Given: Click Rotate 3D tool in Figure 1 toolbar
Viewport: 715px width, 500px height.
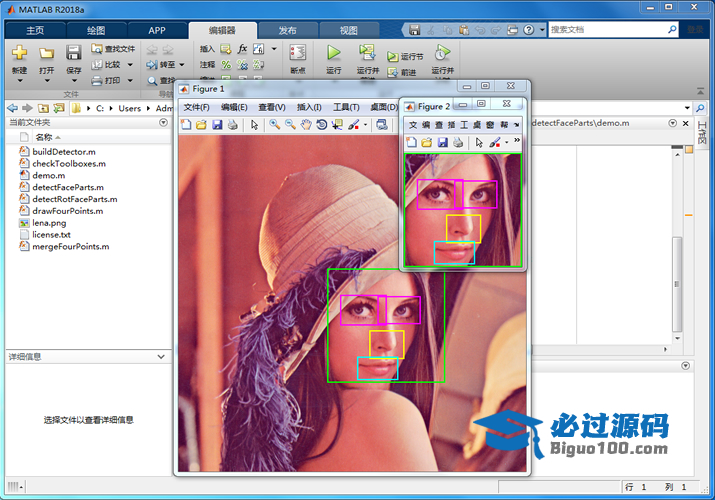Looking at the screenshot, I should [322, 125].
